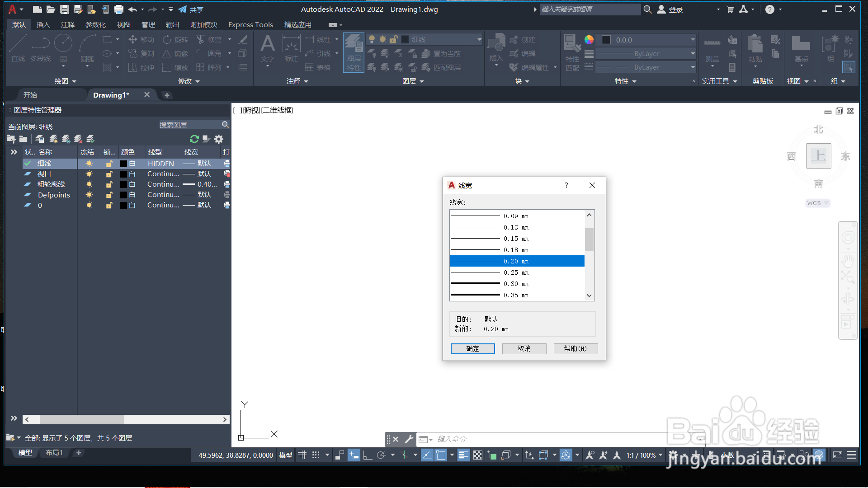The width and height of the screenshot is (868, 488).
Task: Select the Circle (圆) tool
Action: click(x=63, y=48)
